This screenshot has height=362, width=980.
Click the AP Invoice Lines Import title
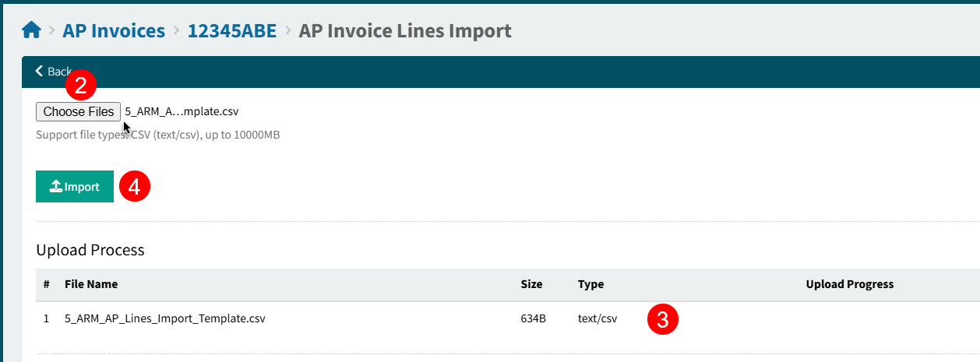(405, 31)
